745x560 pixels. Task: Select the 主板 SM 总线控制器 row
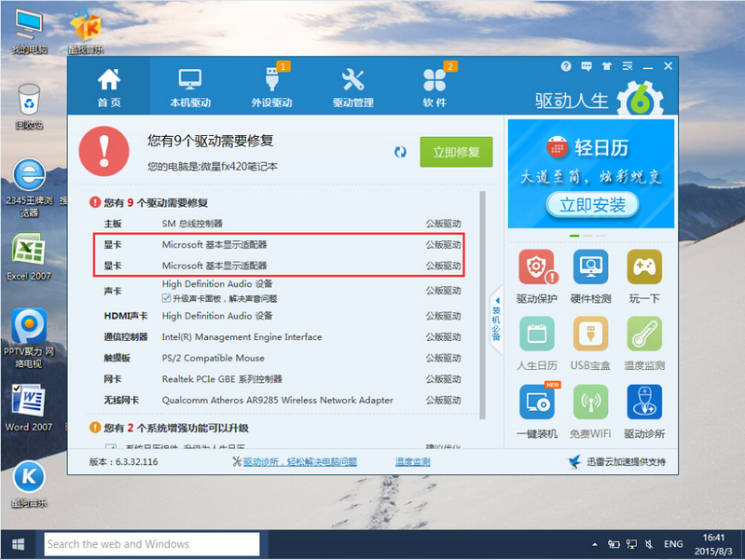click(x=283, y=224)
